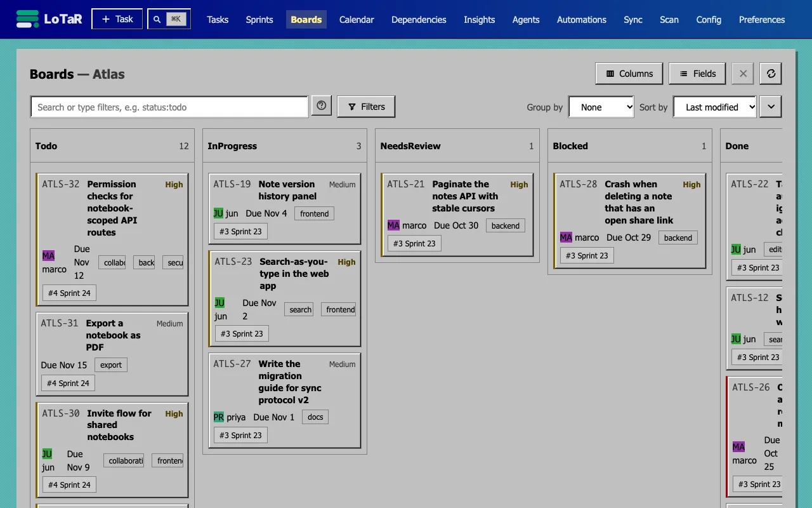This screenshot has height=508, width=812.
Task: Select the search tag on ATLS-23
Action: click(300, 310)
